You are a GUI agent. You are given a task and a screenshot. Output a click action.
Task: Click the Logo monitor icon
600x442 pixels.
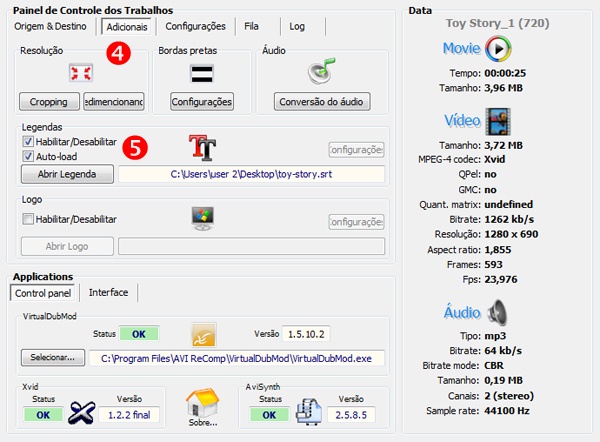(203, 219)
